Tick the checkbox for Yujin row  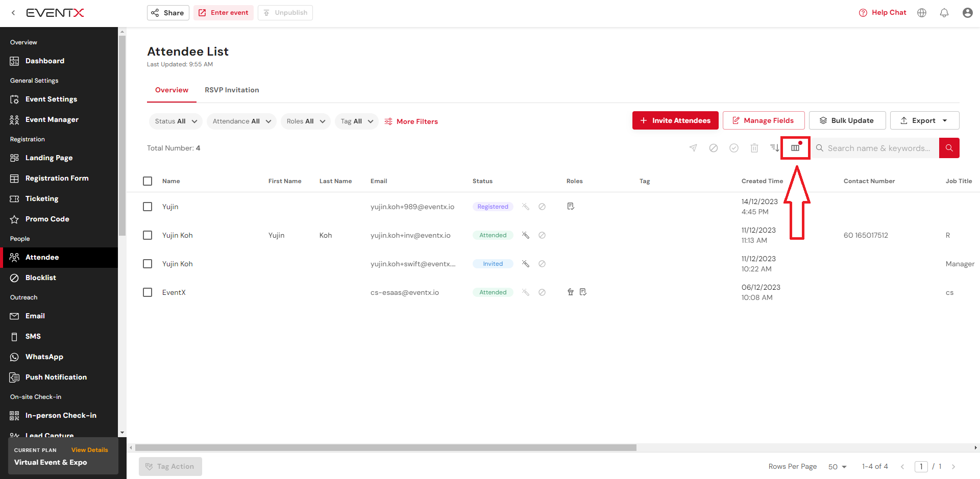click(148, 207)
